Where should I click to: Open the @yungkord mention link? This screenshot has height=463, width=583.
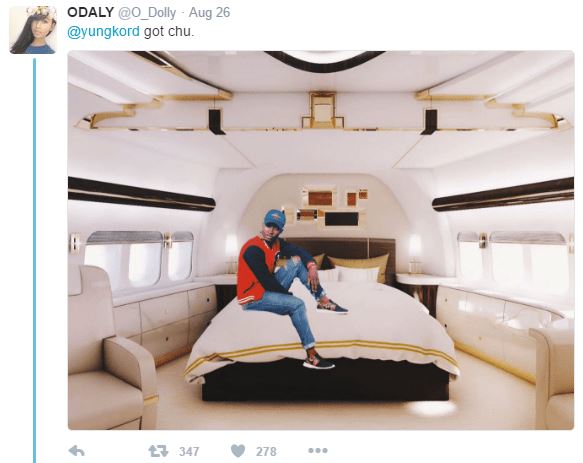pos(103,32)
